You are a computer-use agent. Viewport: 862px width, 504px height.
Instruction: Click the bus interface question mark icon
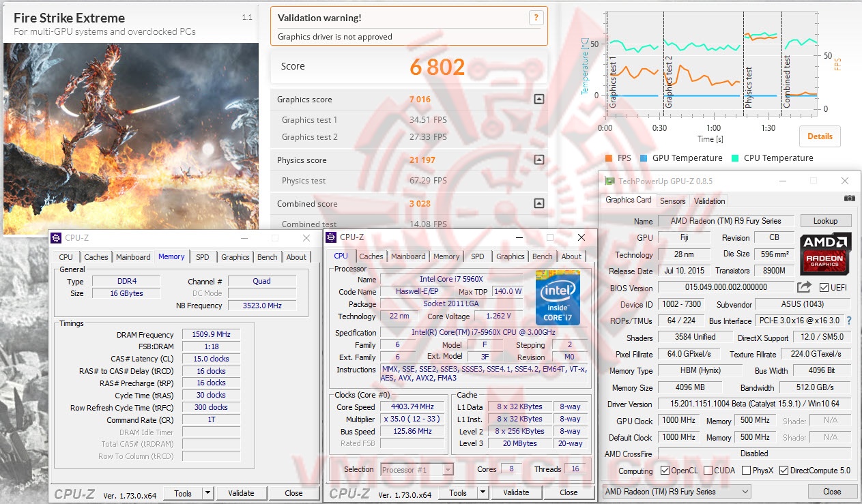849,321
